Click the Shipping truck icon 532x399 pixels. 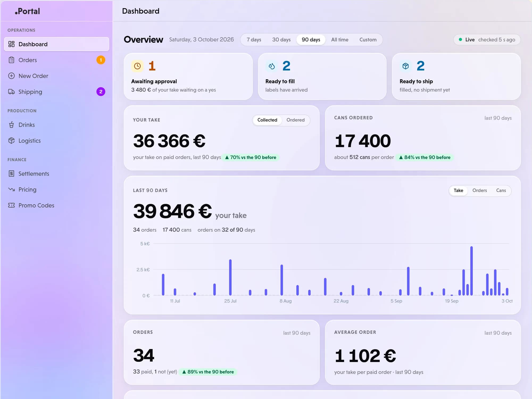point(11,92)
